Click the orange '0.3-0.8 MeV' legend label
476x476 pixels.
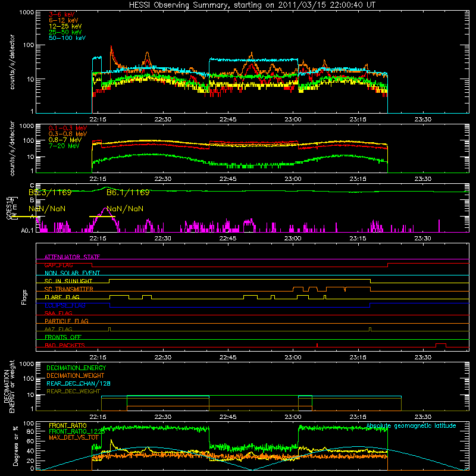point(68,134)
